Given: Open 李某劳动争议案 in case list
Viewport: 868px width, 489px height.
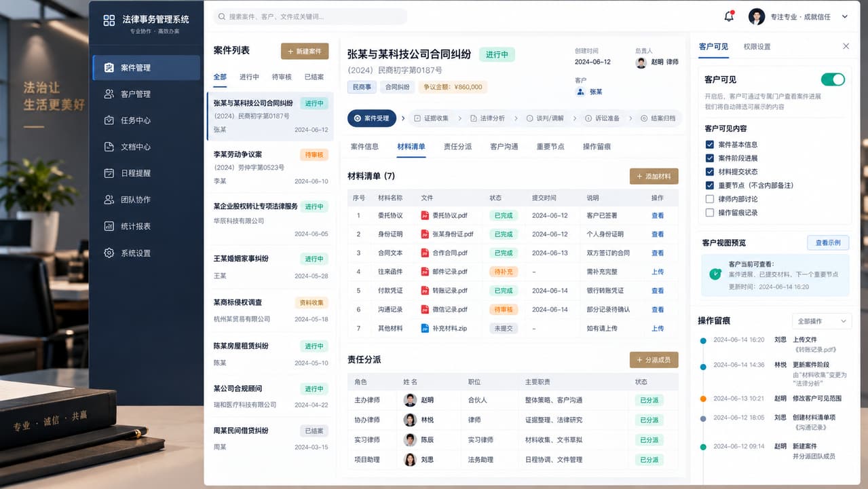Looking at the screenshot, I should [270, 168].
